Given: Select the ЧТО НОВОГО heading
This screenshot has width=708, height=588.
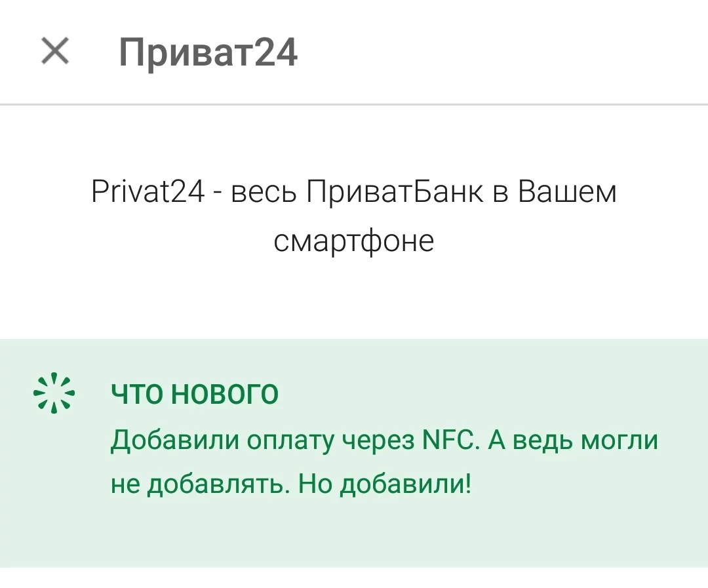Looking at the screenshot, I should pyautogui.click(x=195, y=394).
